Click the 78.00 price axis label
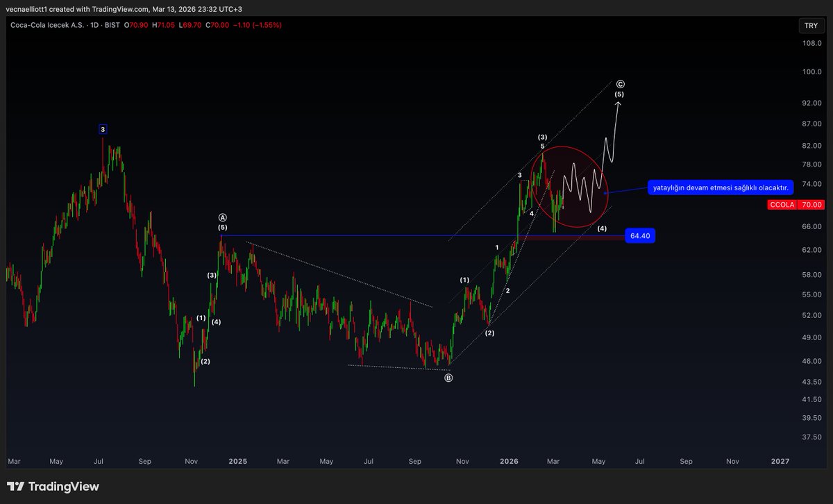Screen dimensions: 833x504 pyautogui.click(x=811, y=165)
